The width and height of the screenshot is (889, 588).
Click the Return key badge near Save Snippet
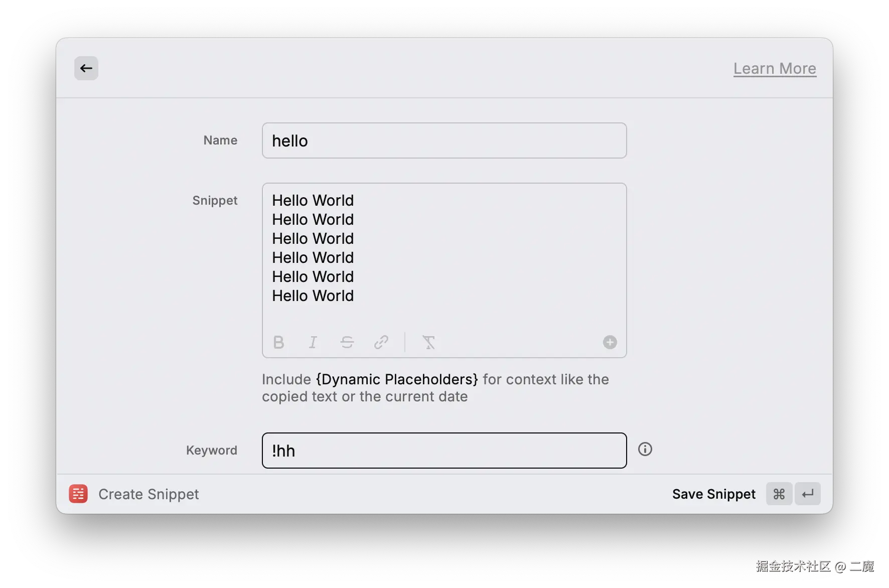pos(807,494)
